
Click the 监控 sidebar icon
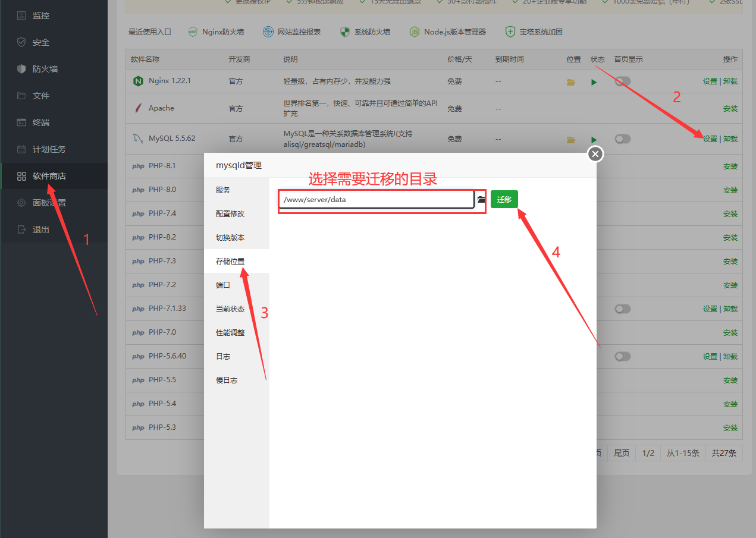pos(21,15)
